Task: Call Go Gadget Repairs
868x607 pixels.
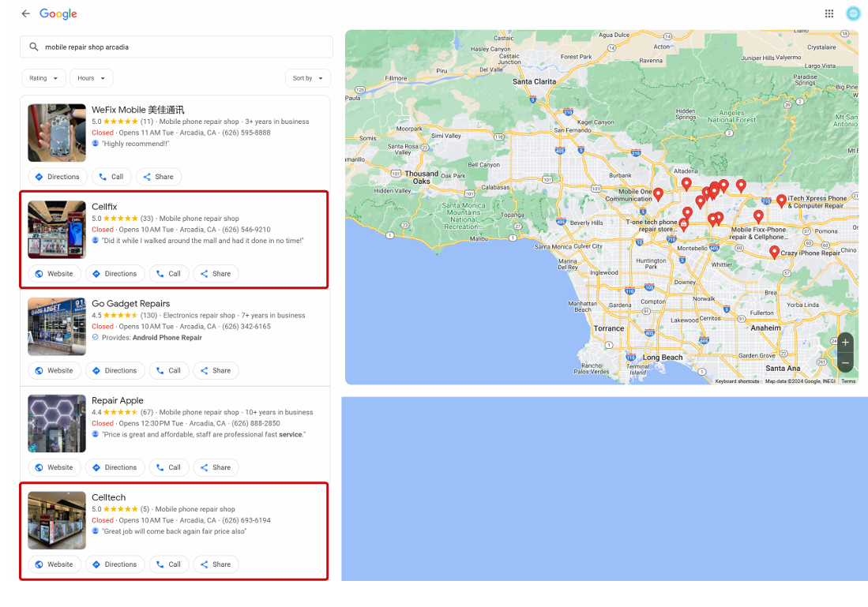Action: coord(168,371)
